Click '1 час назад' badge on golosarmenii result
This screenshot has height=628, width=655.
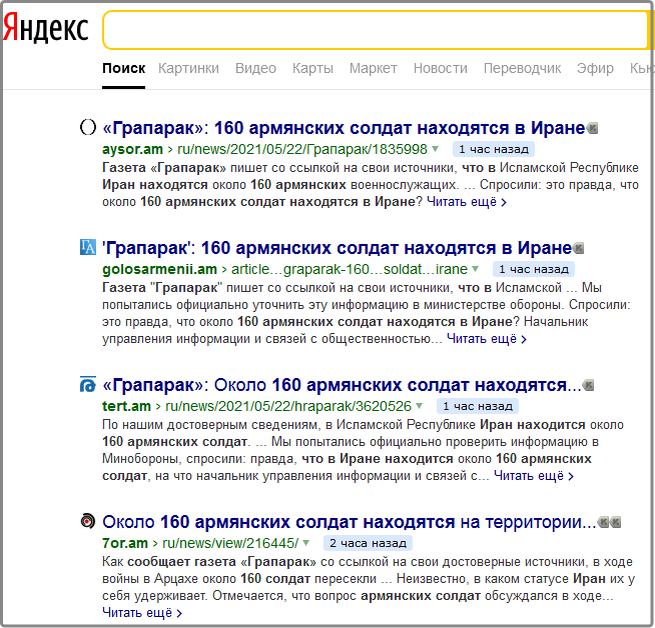[x=534, y=270]
